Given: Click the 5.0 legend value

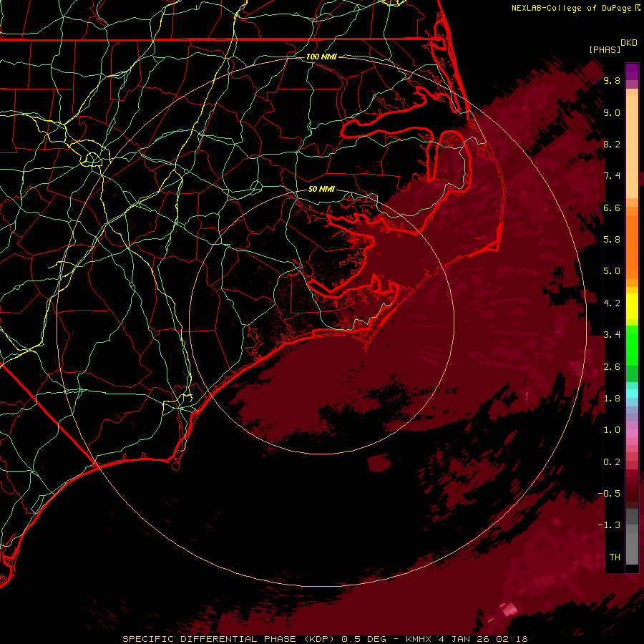Looking at the screenshot, I should click(612, 271).
